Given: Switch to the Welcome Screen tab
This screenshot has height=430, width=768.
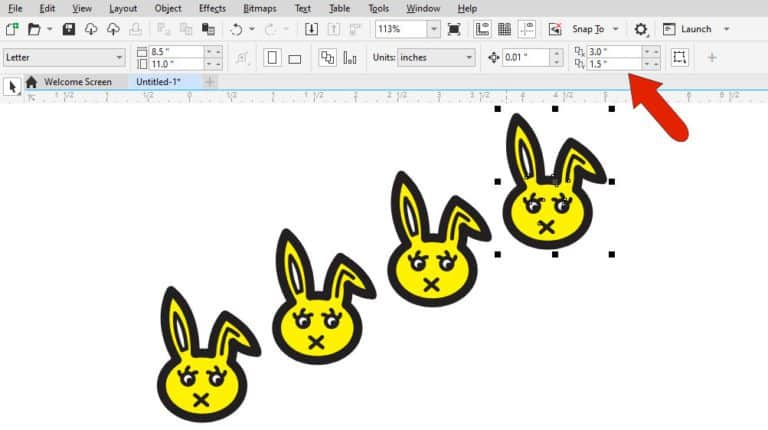Looking at the screenshot, I should tap(77, 82).
